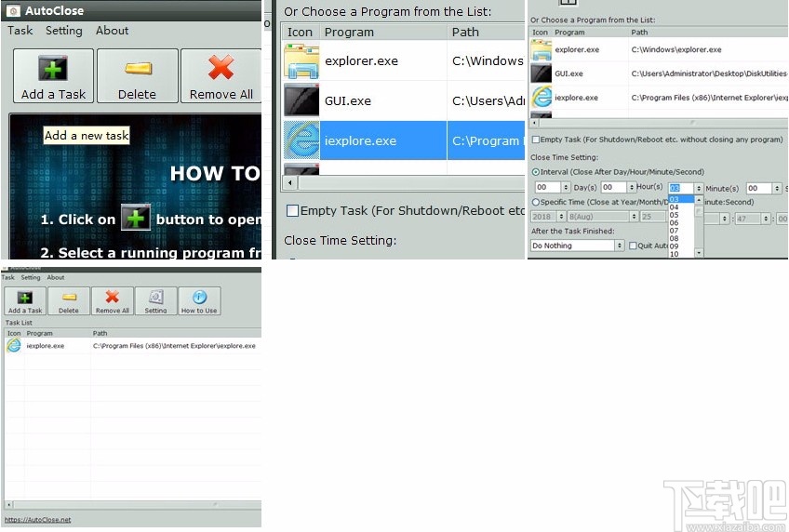Image resolution: width=789 pixels, height=532 pixels.
Task: Open Day(s) interval spinner arrows
Action: pos(566,188)
